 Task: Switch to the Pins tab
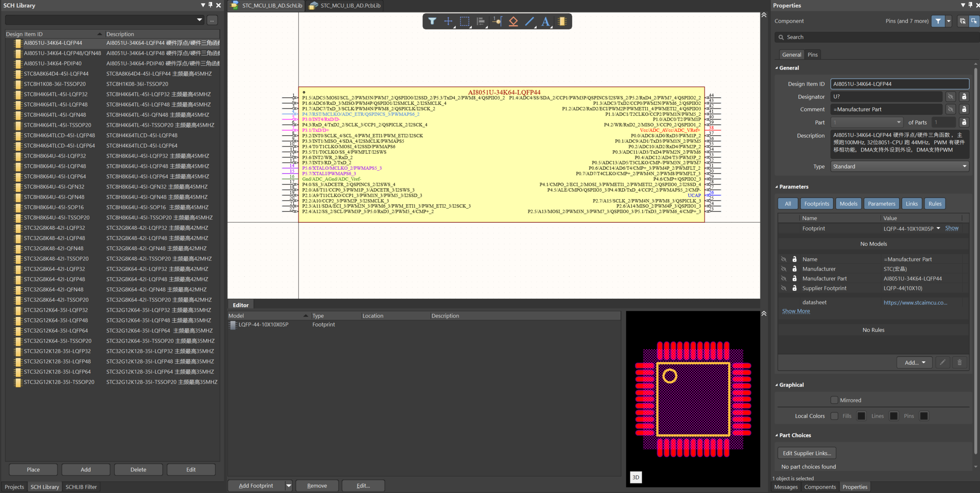point(812,55)
